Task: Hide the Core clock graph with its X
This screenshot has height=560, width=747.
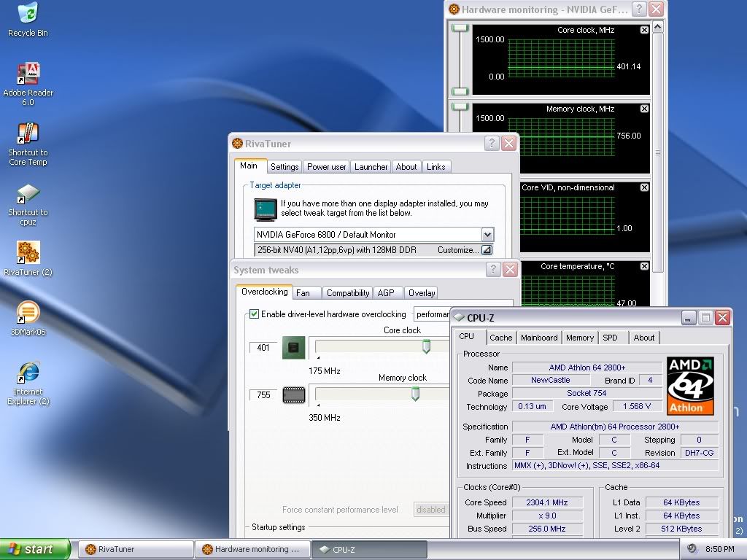Action: coord(644,30)
